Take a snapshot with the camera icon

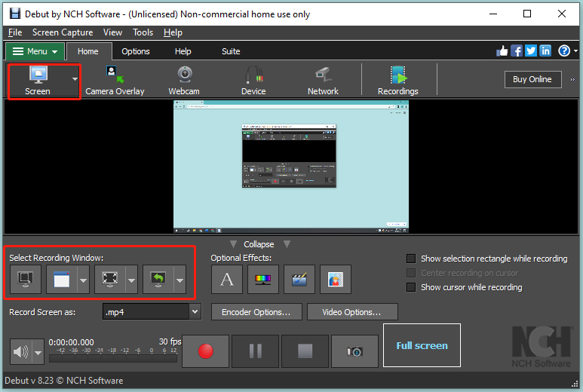(354, 351)
